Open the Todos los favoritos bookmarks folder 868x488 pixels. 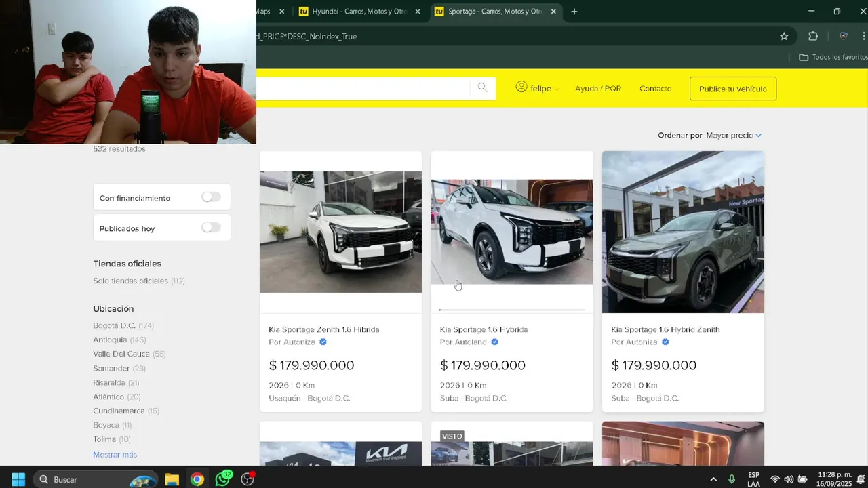coord(833,57)
